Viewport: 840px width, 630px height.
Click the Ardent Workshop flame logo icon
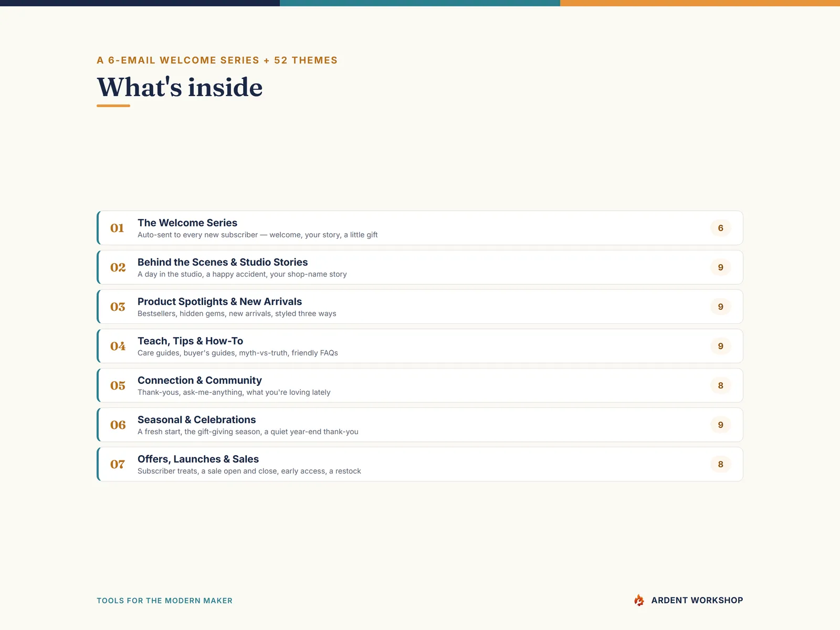639,600
